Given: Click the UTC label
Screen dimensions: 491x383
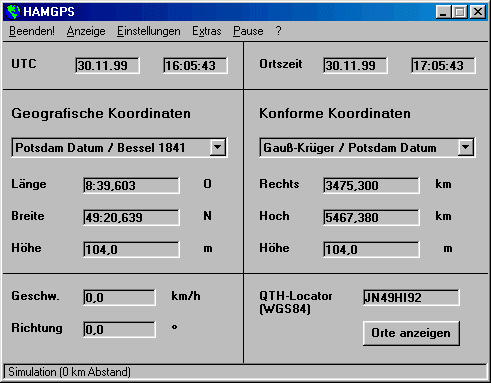Looking at the screenshot, I should [x=24, y=64].
